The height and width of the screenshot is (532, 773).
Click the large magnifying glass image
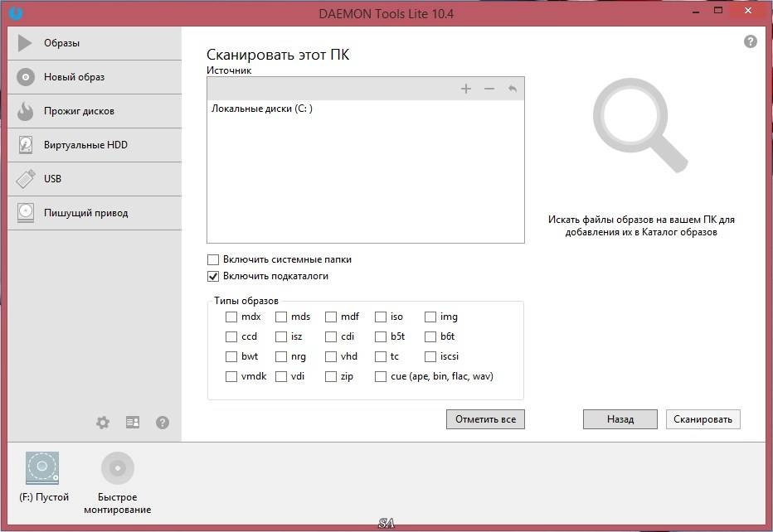(x=640, y=125)
